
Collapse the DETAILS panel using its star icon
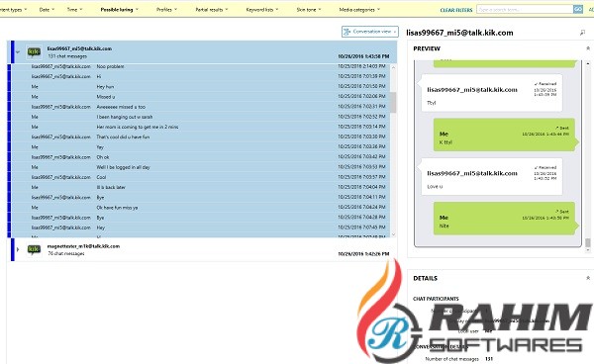(588, 278)
